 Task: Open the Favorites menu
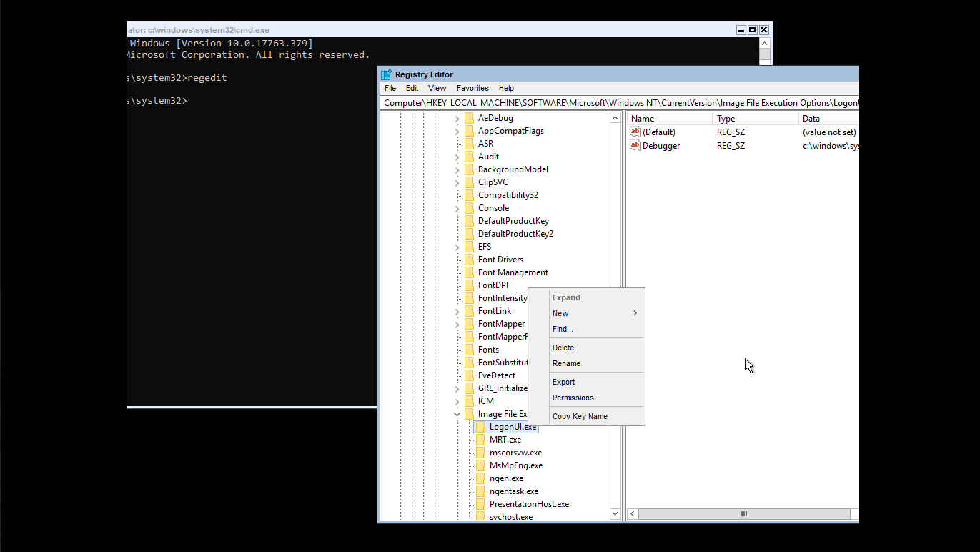point(472,88)
